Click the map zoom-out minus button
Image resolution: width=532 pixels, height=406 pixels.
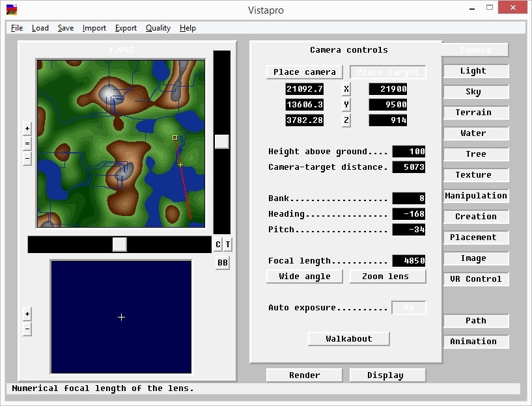click(27, 158)
